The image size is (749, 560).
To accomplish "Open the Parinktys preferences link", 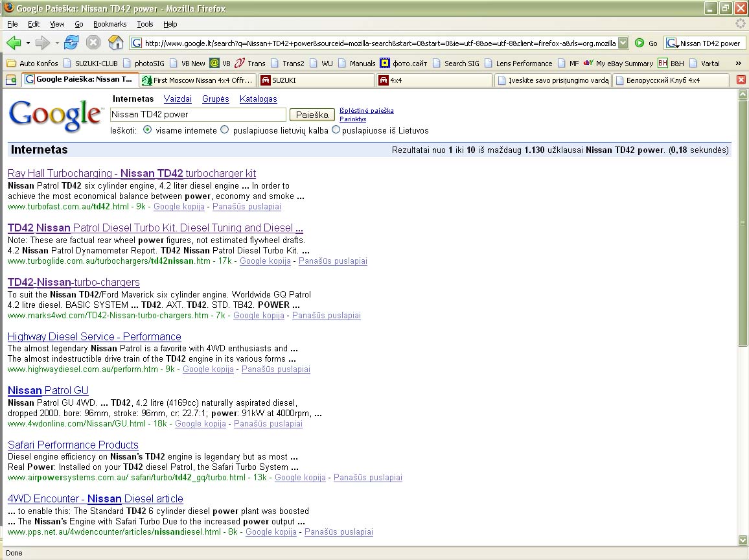I will 352,119.
